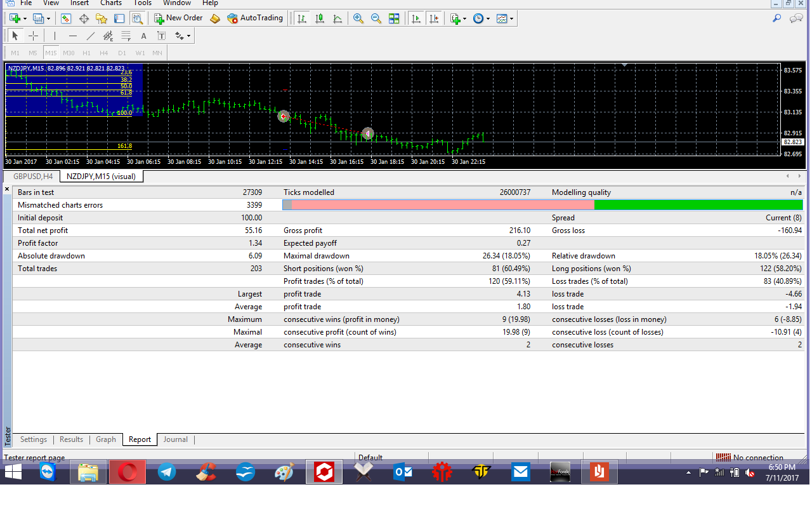This screenshot has width=812, height=508.
Task: Click the Arrows objects icon
Action: point(179,36)
